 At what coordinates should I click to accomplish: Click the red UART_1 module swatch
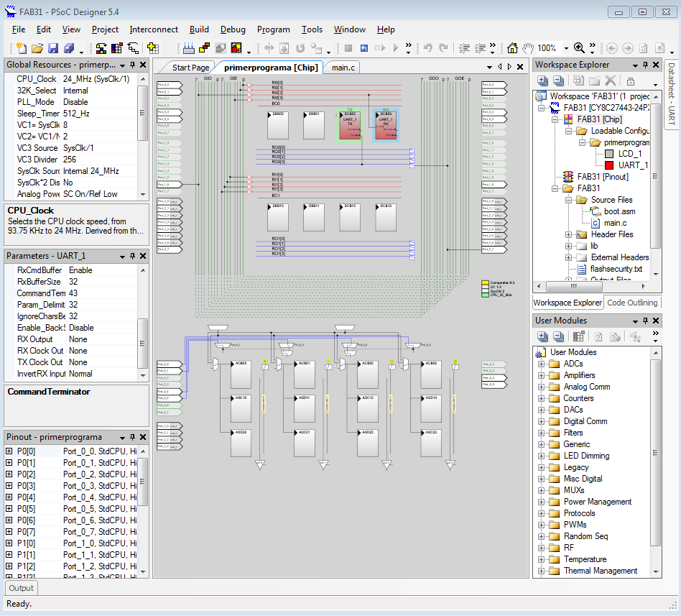coord(609,165)
